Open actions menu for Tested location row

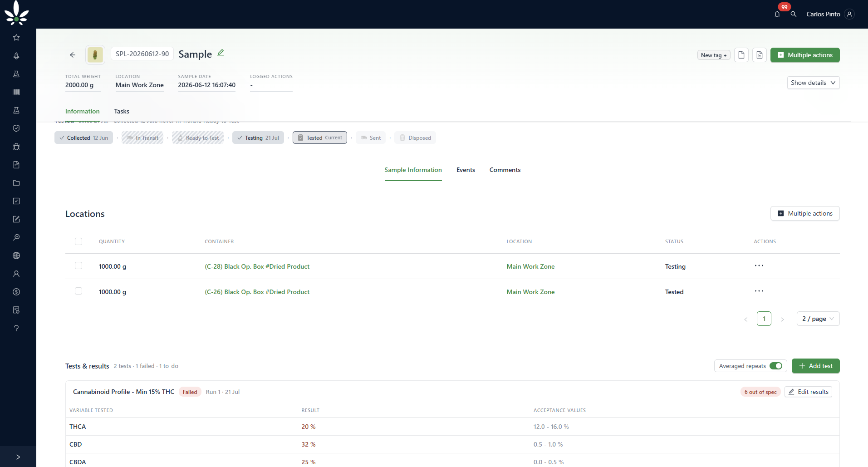pyautogui.click(x=759, y=291)
